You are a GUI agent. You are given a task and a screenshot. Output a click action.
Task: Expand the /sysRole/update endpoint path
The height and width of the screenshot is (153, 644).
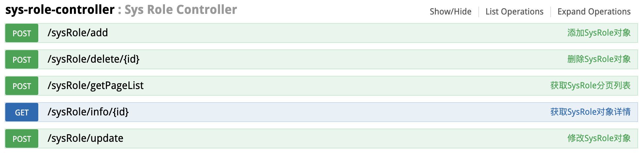(x=85, y=138)
